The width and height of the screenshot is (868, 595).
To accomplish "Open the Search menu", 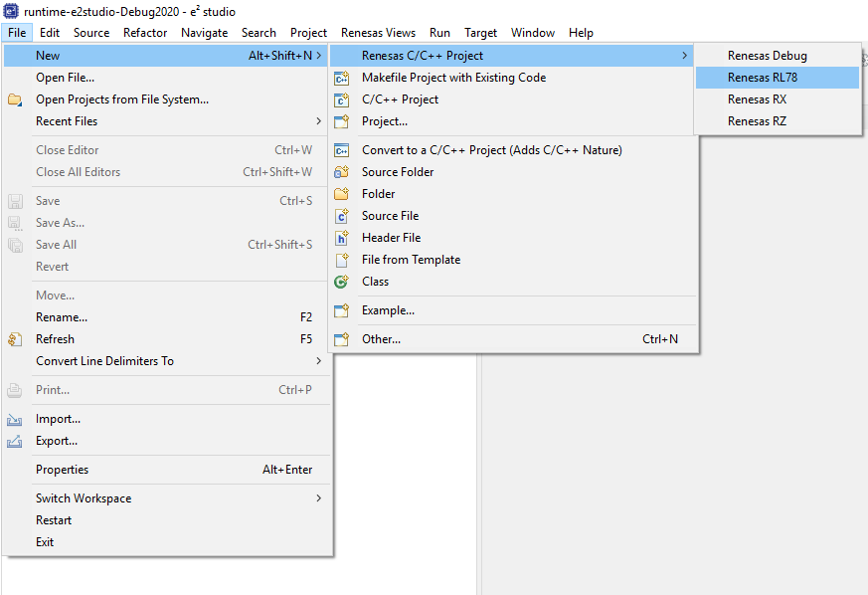I will pyautogui.click(x=259, y=33).
